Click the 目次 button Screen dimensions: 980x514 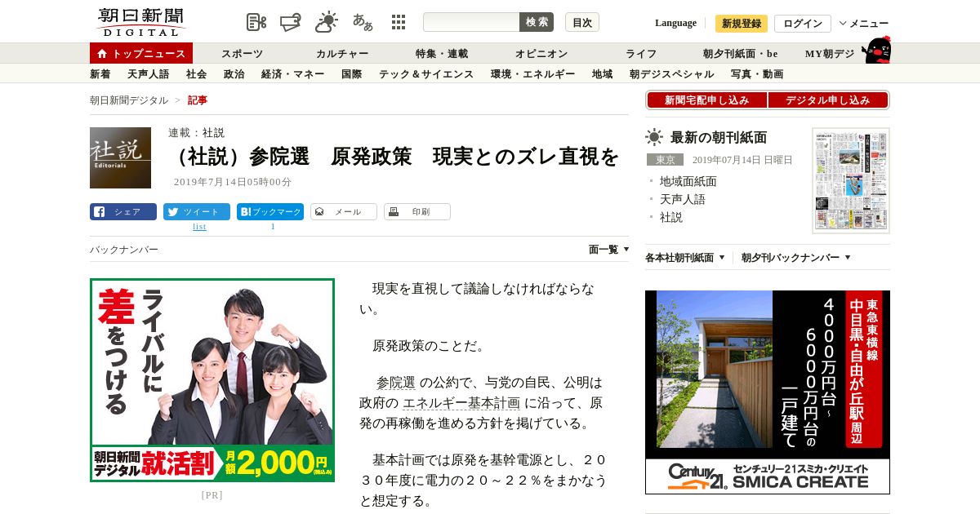point(582,22)
